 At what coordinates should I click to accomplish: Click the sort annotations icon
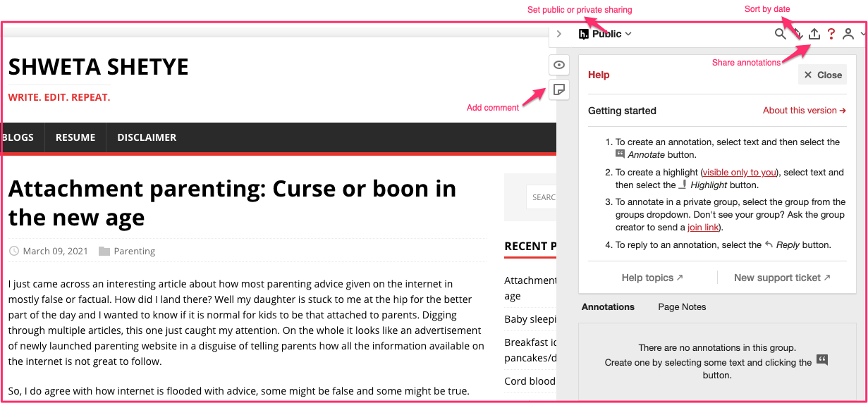pos(798,34)
